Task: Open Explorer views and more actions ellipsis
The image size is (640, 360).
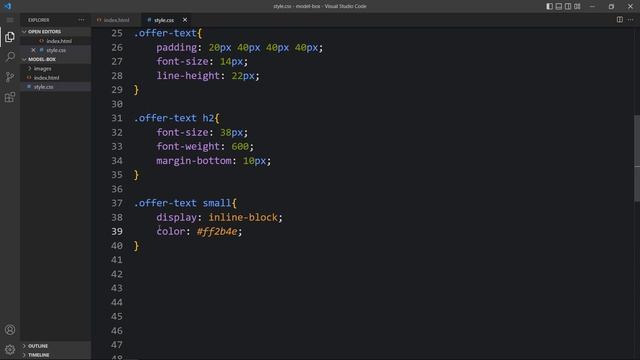Action: click(x=81, y=20)
